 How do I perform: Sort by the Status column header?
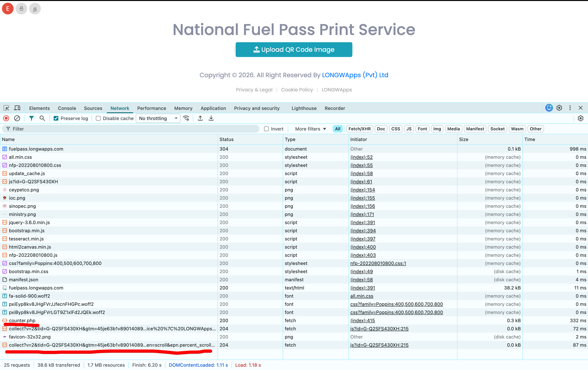(250, 139)
